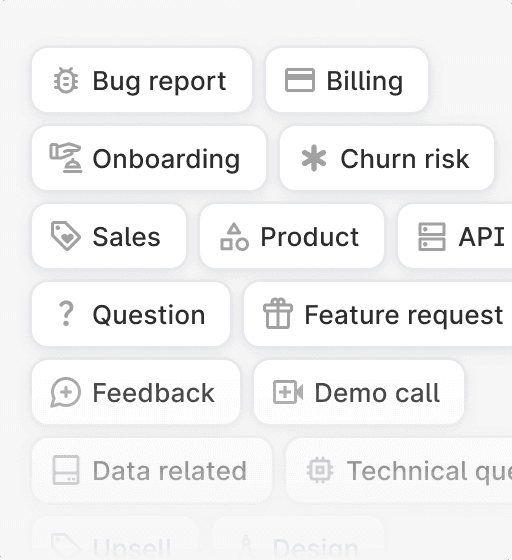Click the shapes icon on Product
The image size is (512, 560).
click(x=234, y=236)
